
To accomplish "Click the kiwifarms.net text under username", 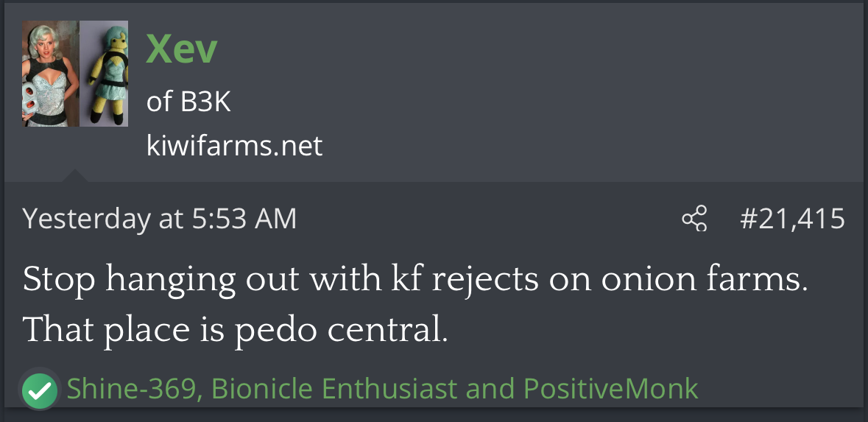I will pyautogui.click(x=234, y=145).
